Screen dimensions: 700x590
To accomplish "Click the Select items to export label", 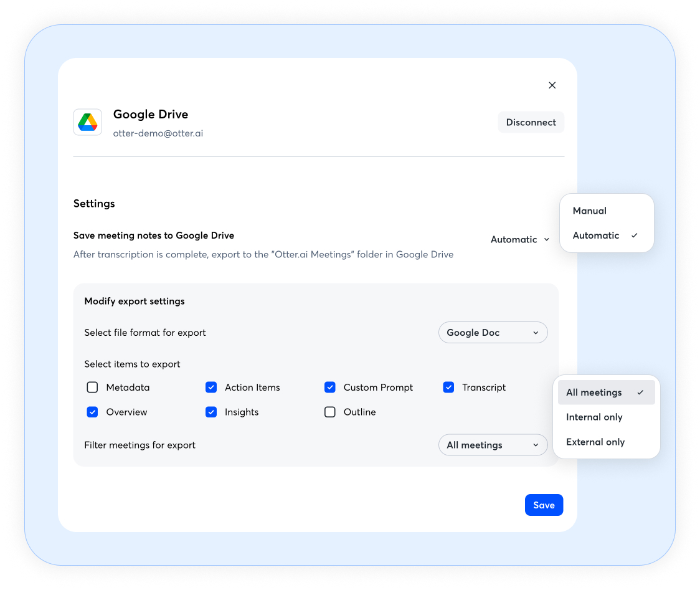I will 132,364.
